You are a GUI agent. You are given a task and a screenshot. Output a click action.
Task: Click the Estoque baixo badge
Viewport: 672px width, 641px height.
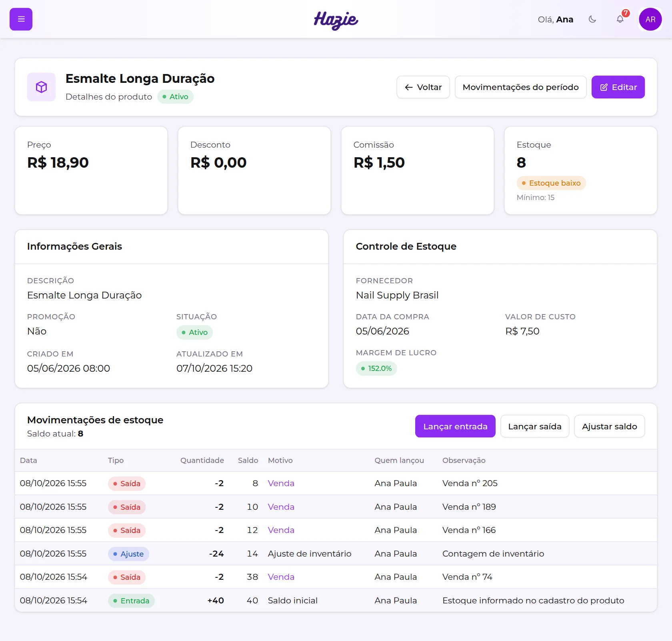pyautogui.click(x=551, y=183)
